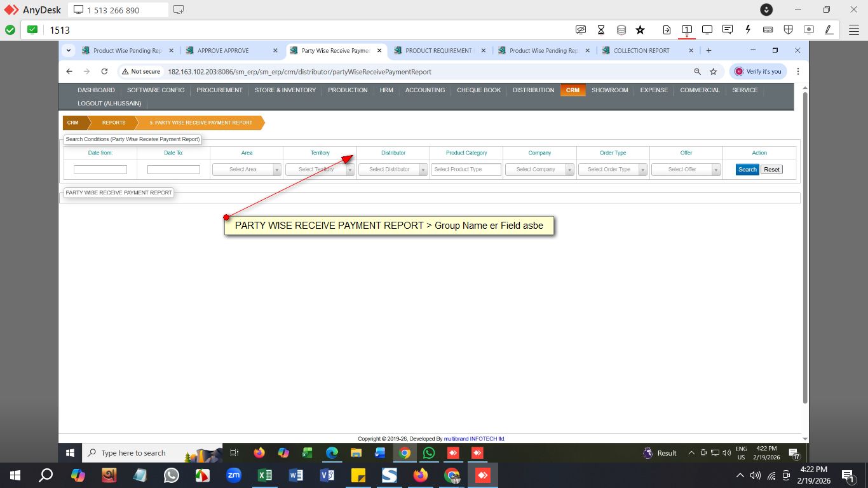Open the DISTRIBUTION menu
Image resolution: width=868 pixels, height=488 pixels.
click(x=534, y=90)
